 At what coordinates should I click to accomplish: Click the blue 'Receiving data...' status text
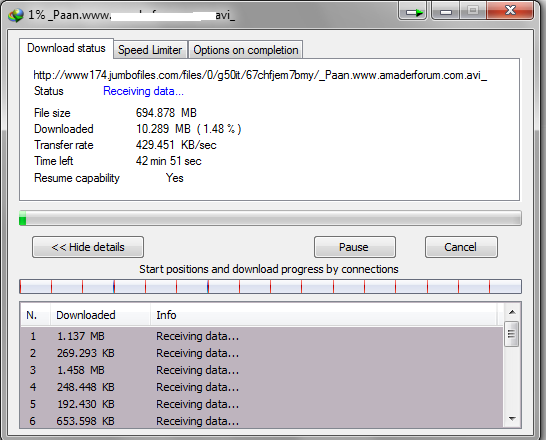pos(143,91)
